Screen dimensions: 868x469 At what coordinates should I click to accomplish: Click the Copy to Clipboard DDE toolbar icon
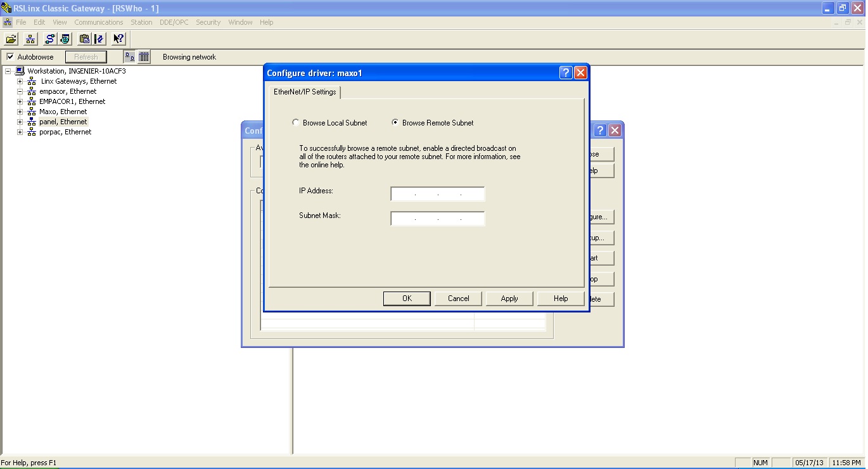tap(84, 39)
